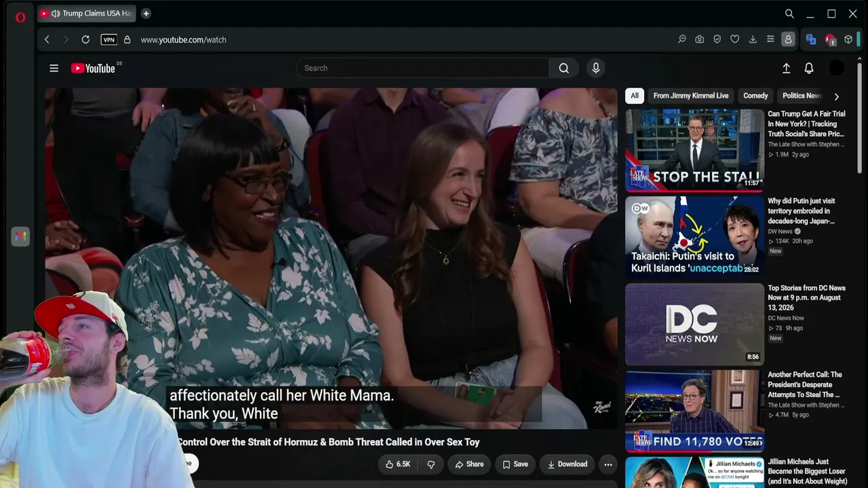868x488 pixels.
Task: Open the extensions cube menu
Action: 848,39
